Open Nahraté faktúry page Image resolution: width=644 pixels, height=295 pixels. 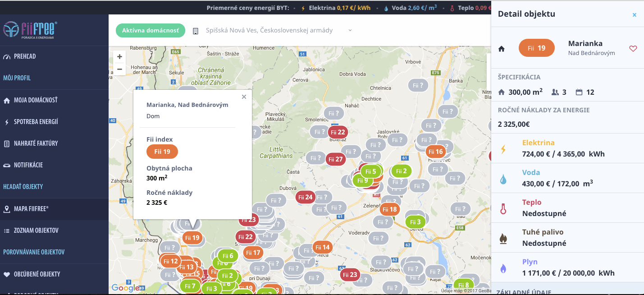point(36,143)
